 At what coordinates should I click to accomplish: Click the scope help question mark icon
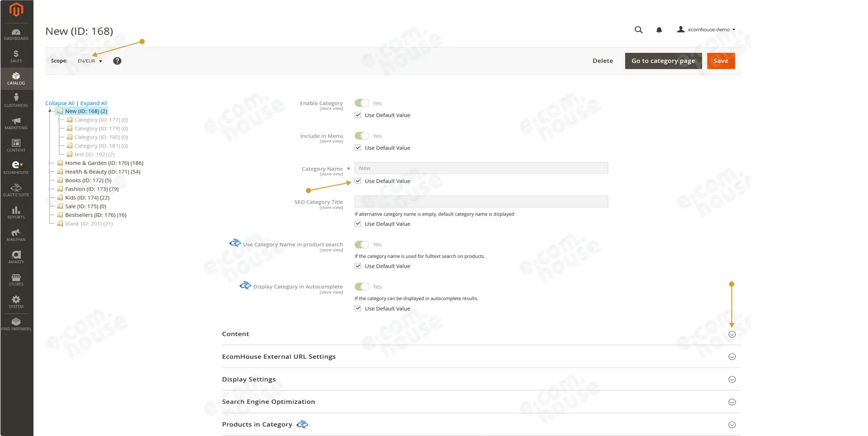[x=117, y=61]
